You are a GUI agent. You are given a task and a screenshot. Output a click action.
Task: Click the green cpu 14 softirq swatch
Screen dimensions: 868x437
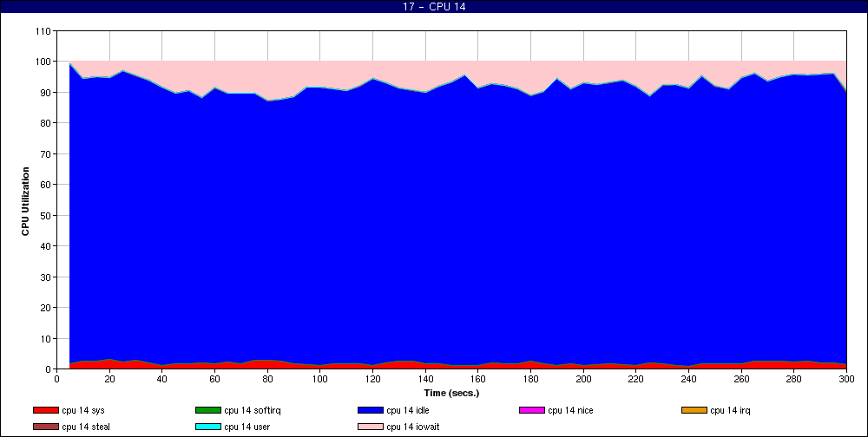pos(207,410)
